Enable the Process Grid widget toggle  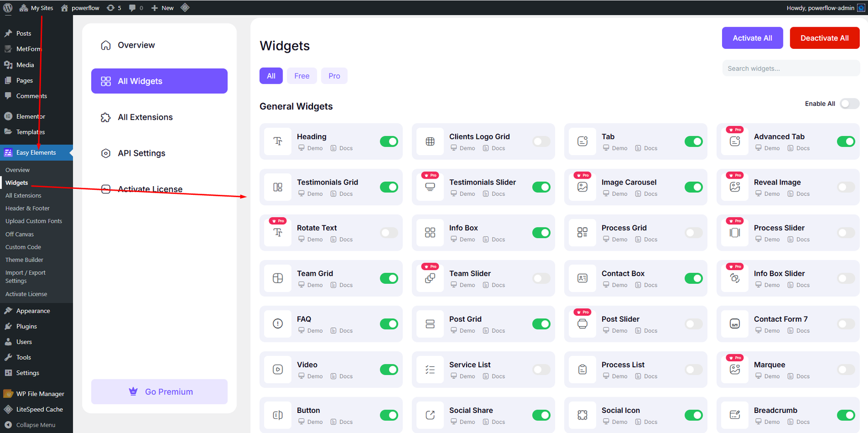694,233
